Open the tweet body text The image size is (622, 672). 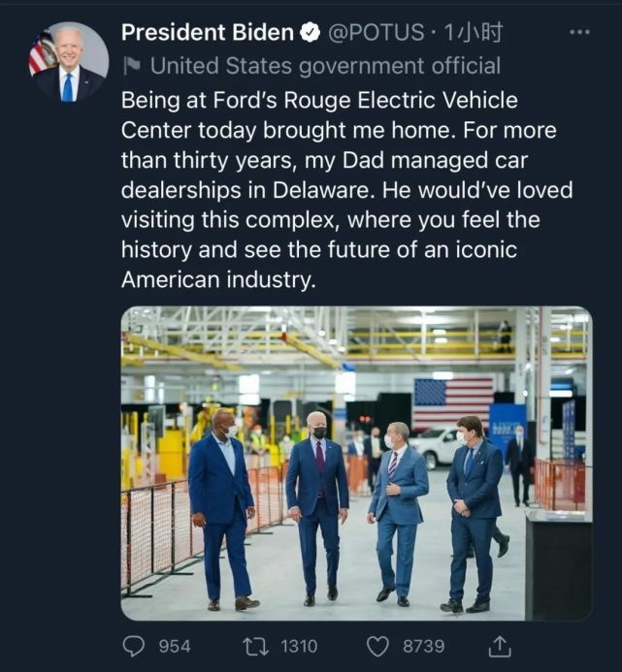[x=346, y=190]
